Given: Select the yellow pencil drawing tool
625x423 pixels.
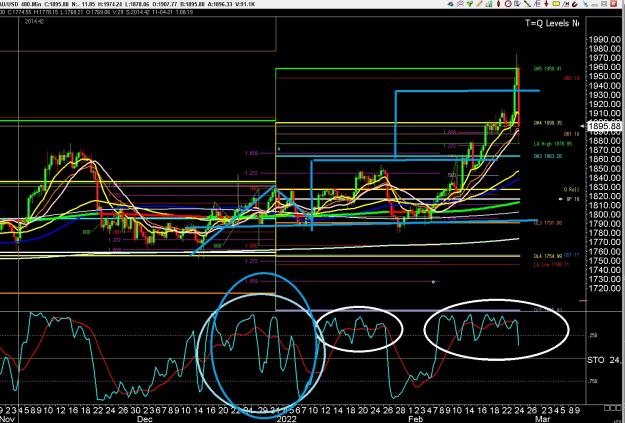Looking at the screenshot, I should click(x=479, y=4).
